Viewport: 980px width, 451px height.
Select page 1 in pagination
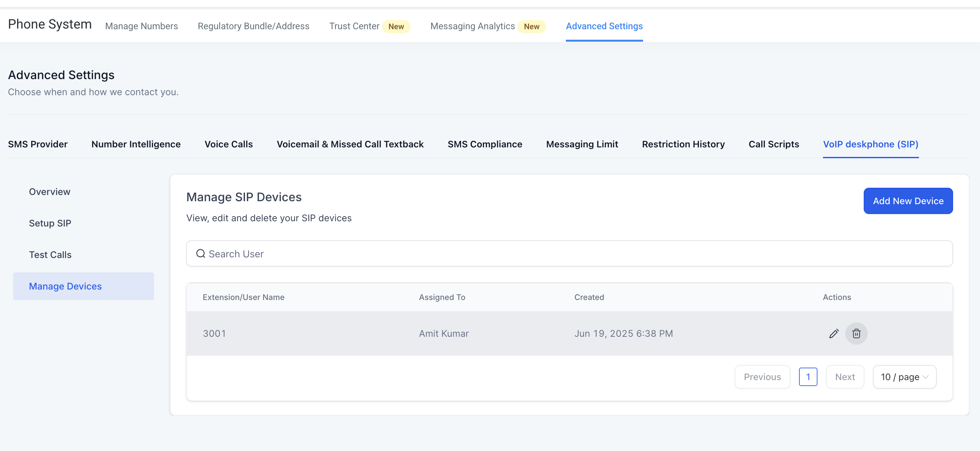coord(808,377)
